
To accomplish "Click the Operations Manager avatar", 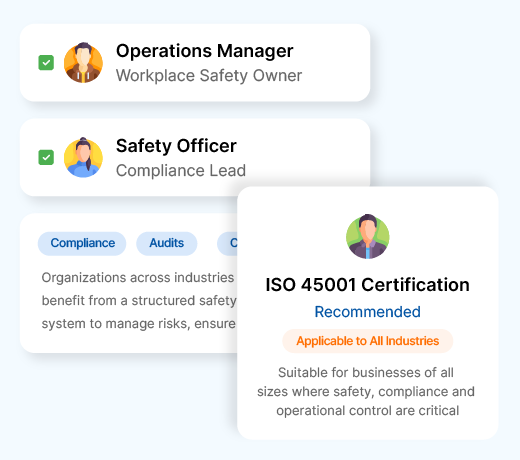I will click(x=83, y=63).
